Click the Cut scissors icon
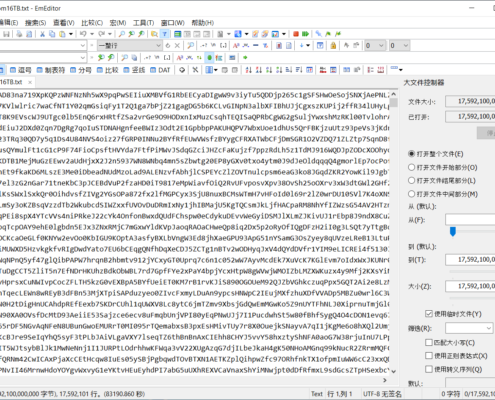This screenshot has width=495, height=400. (42, 34)
